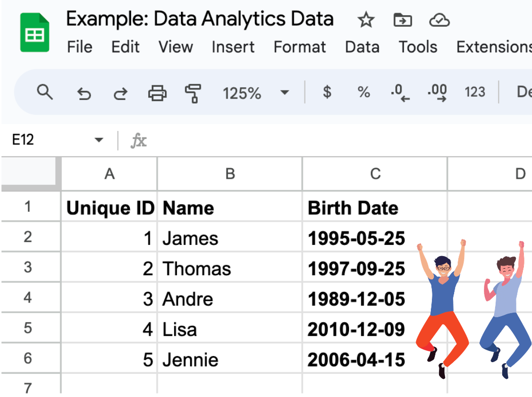The height and width of the screenshot is (397, 532).
Task: Apply percent format button
Action: [364, 92]
